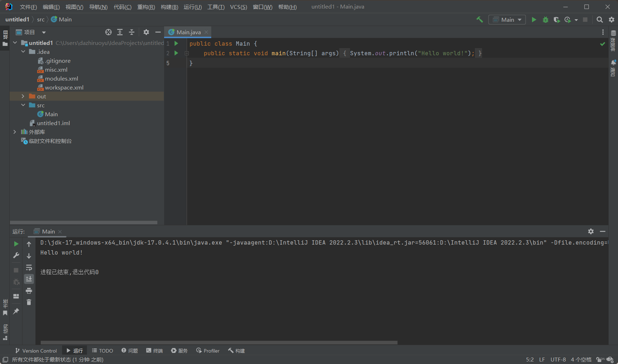Open the Main run configuration dropdown
Image resolution: width=618 pixels, height=364 pixels.
(507, 20)
